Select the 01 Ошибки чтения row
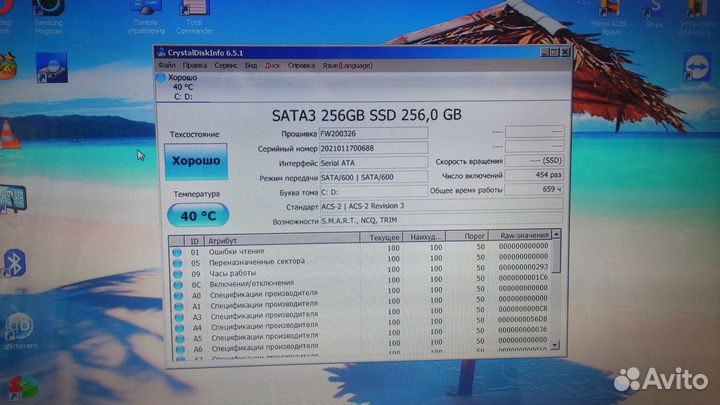 coord(360,249)
